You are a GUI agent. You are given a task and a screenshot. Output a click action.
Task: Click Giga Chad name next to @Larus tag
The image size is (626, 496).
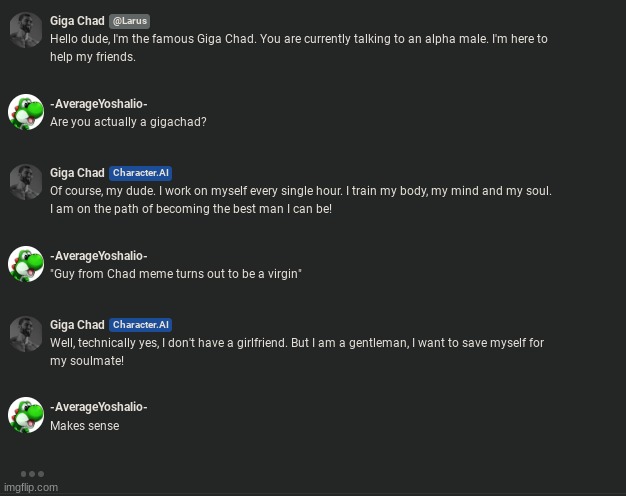tap(77, 21)
